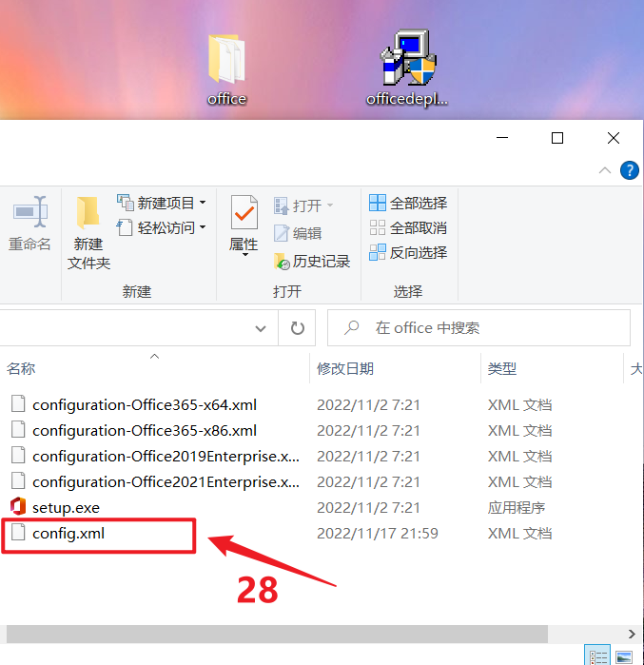Switch to details view in status bar

pos(597,657)
